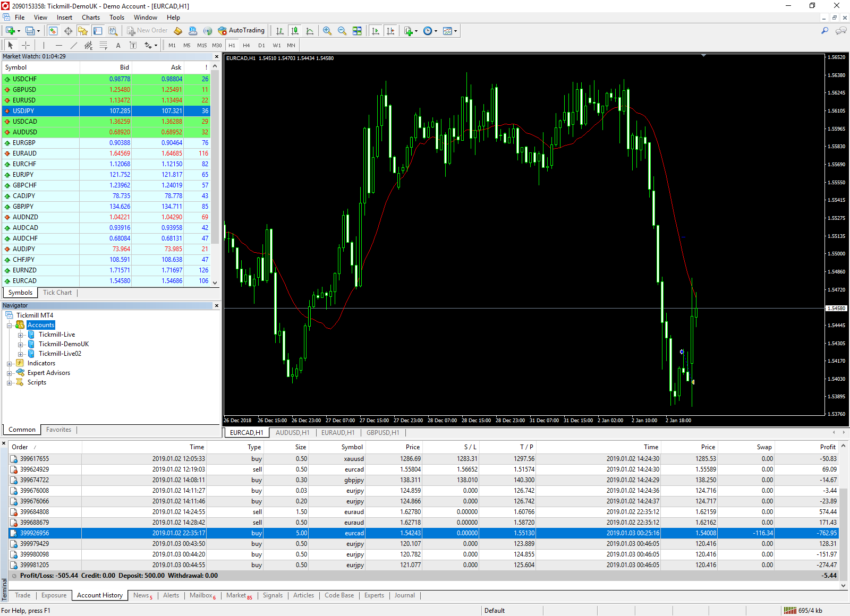Select the Text Label tool
Viewport: 850px width, 616px height.
click(x=133, y=46)
